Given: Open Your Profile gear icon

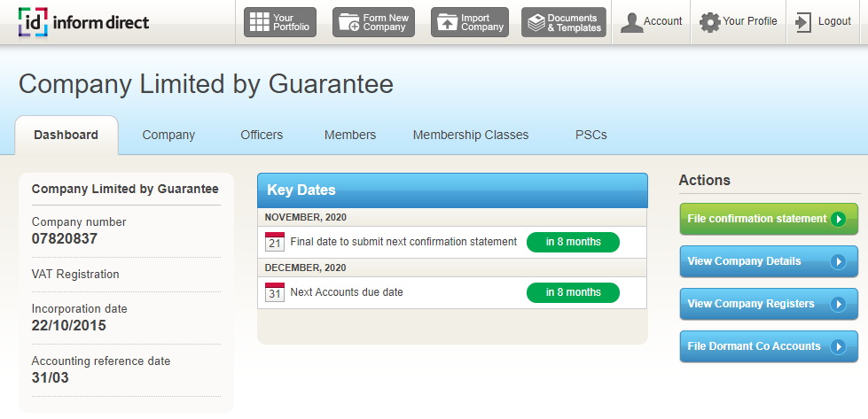Looking at the screenshot, I should click(710, 22).
